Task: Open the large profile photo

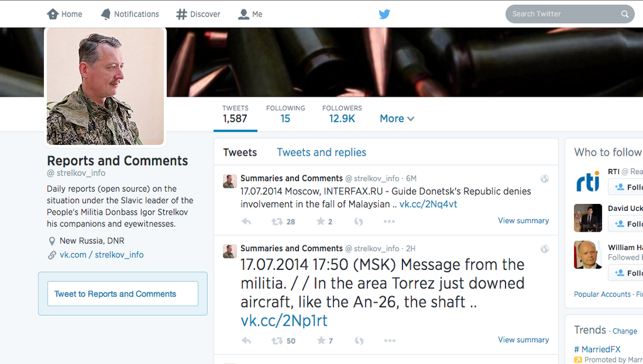Action: click(105, 87)
